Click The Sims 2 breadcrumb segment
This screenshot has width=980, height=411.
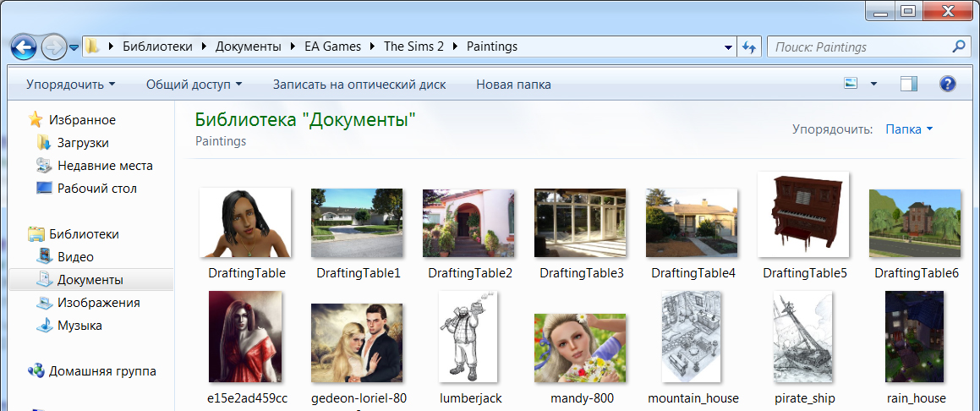(x=413, y=47)
